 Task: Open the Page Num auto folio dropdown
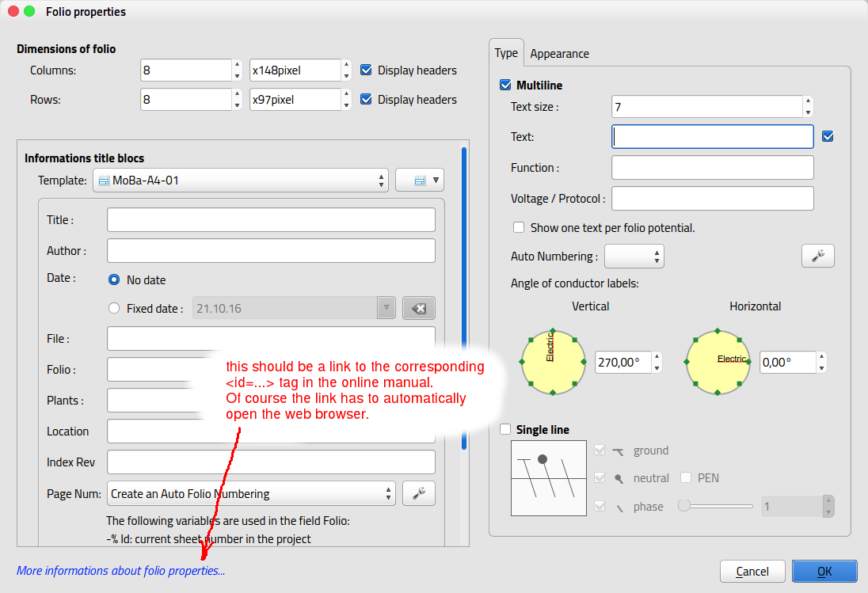[251, 493]
